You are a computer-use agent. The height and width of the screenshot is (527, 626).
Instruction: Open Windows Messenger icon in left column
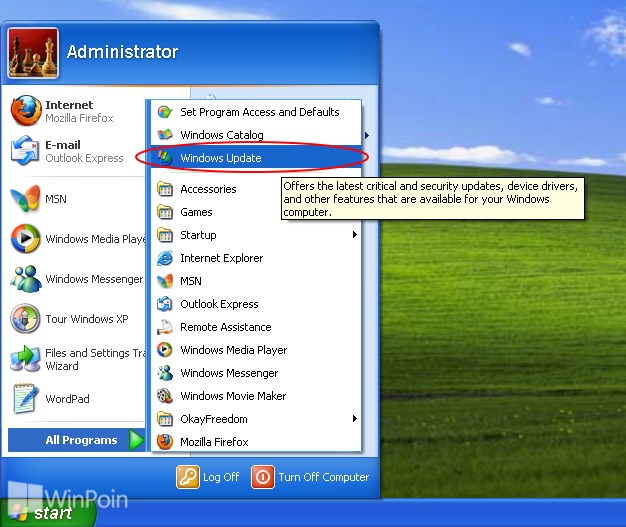(26, 278)
